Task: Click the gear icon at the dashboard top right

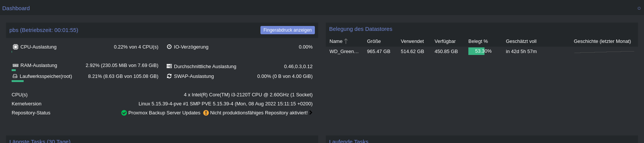Action: pos(639,8)
